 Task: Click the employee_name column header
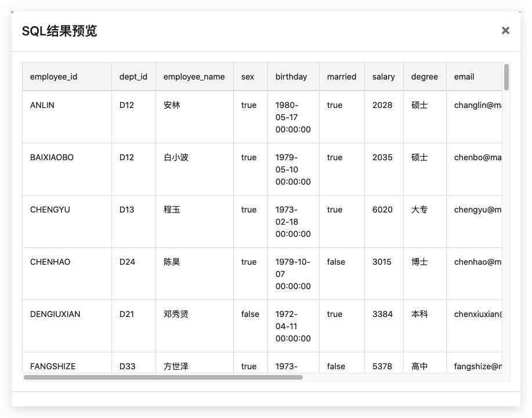194,77
